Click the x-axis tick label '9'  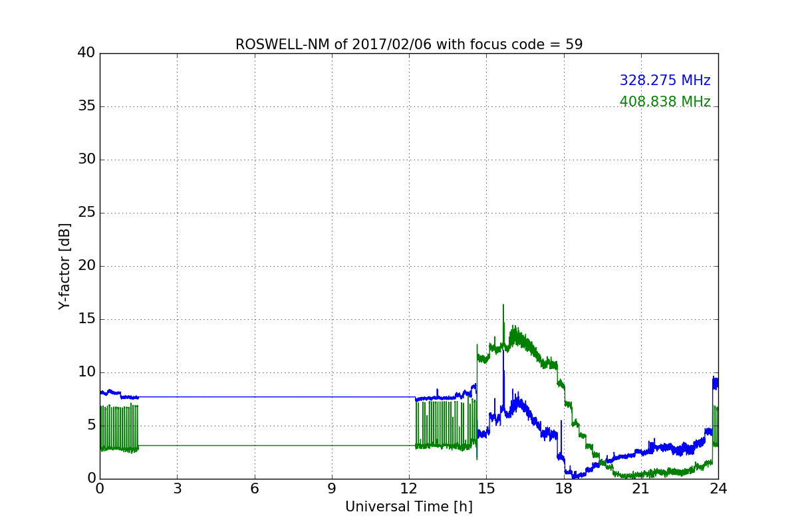point(332,489)
